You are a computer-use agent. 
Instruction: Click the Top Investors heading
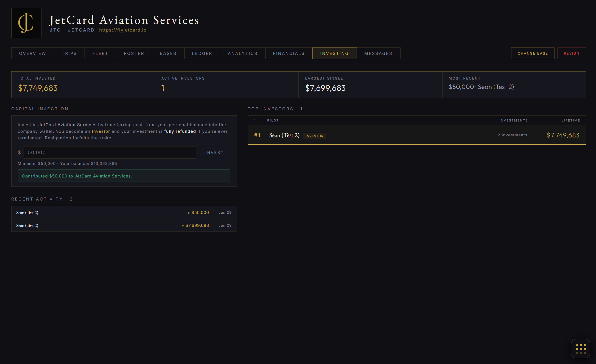[x=275, y=109]
